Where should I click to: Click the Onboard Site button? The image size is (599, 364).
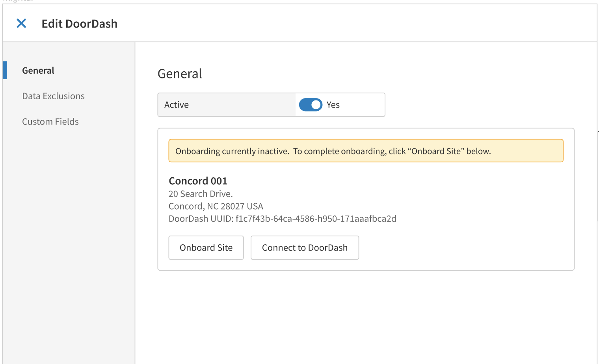point(206,247)
